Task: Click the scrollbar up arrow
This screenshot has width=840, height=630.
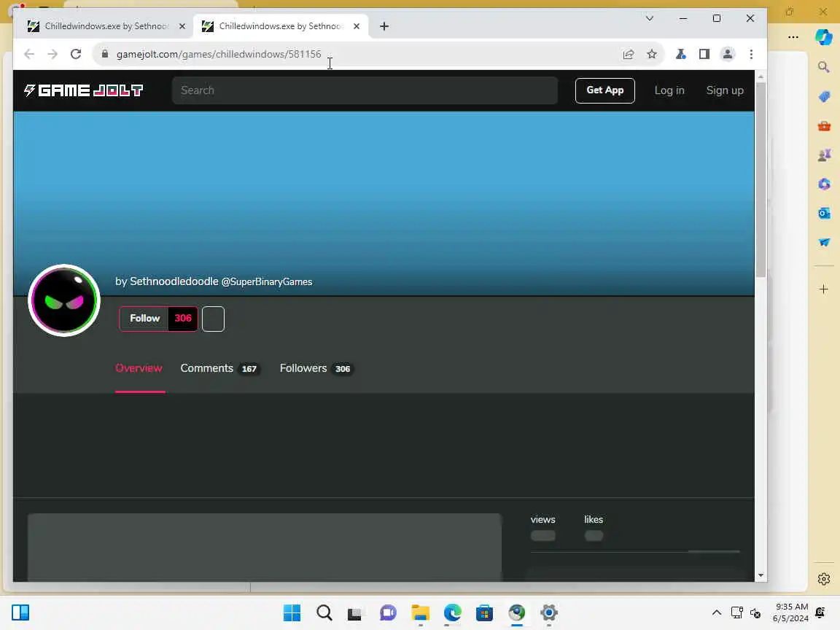Action: pyautogui.click(x=761, y=77)
